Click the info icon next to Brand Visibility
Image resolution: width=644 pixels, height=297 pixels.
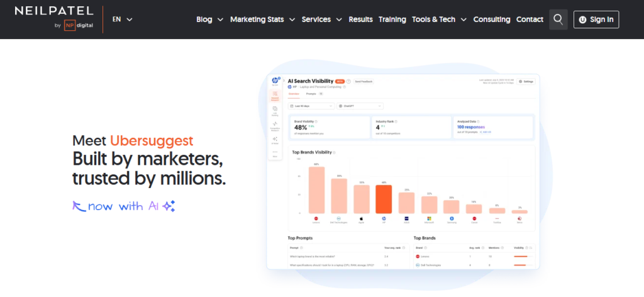(x=316, y=121)
